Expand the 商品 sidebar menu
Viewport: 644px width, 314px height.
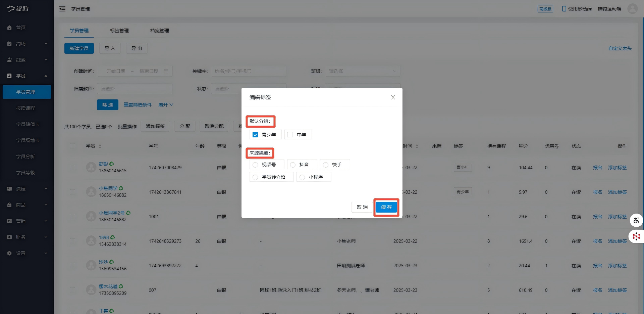tap(46, 205)
